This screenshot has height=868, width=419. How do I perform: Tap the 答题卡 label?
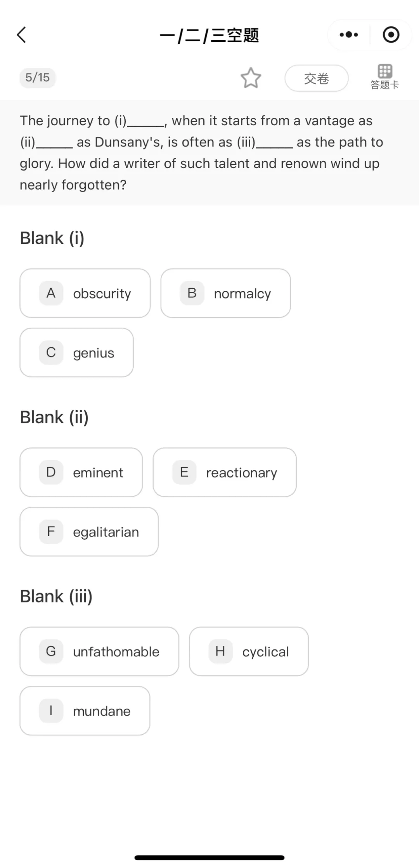pos(384,85)
